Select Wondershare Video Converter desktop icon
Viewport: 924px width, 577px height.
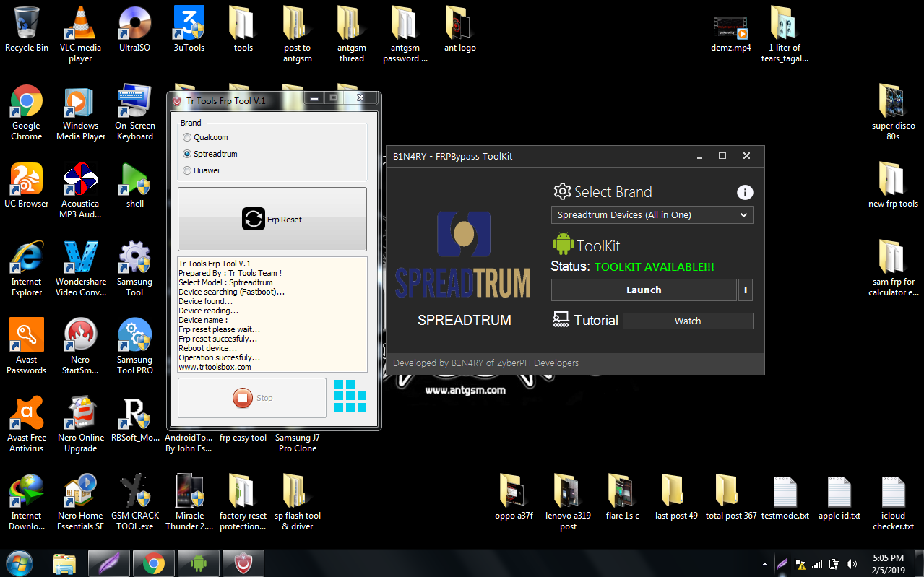(80, 269)
